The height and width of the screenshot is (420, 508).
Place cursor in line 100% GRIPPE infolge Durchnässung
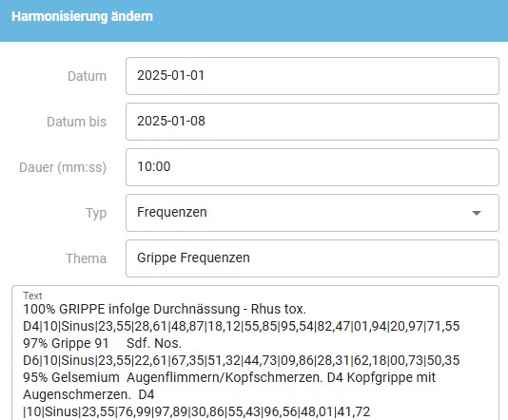(x=165, y=309)
